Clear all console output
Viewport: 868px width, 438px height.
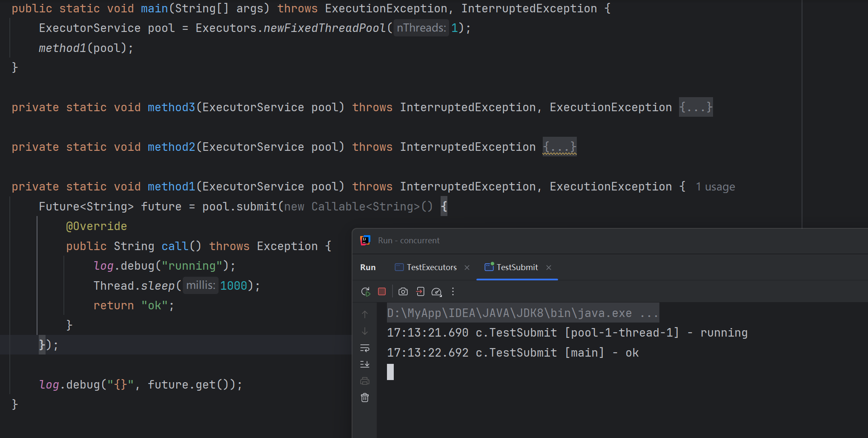coord(365,397)
